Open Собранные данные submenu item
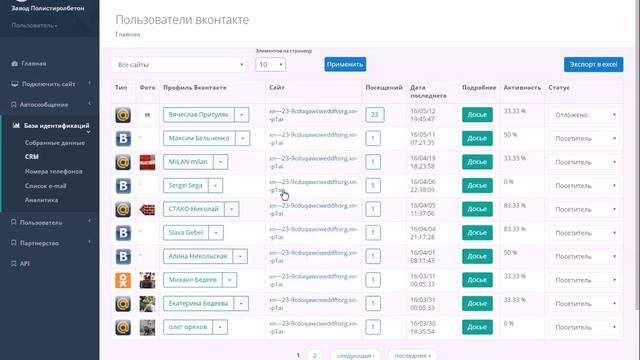 [x=55, y=143]
